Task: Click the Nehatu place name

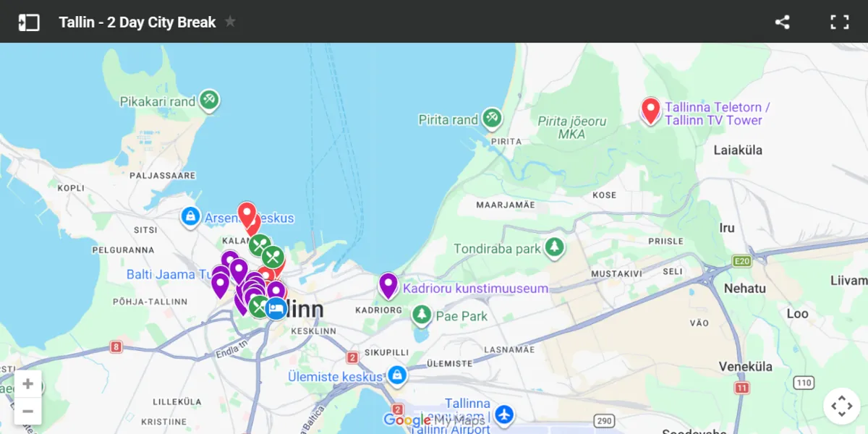Action: coord(745,289)
